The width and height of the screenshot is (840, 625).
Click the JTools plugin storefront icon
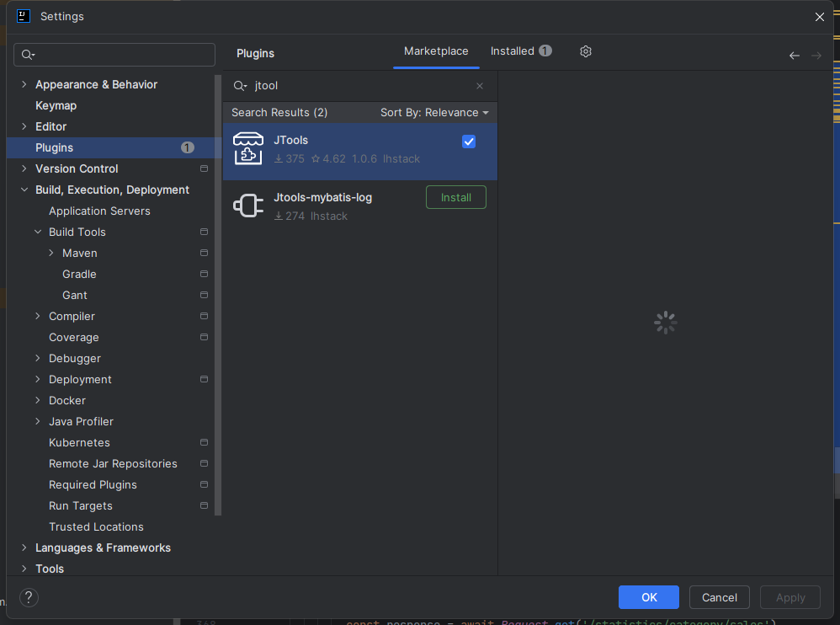point(247,148)
